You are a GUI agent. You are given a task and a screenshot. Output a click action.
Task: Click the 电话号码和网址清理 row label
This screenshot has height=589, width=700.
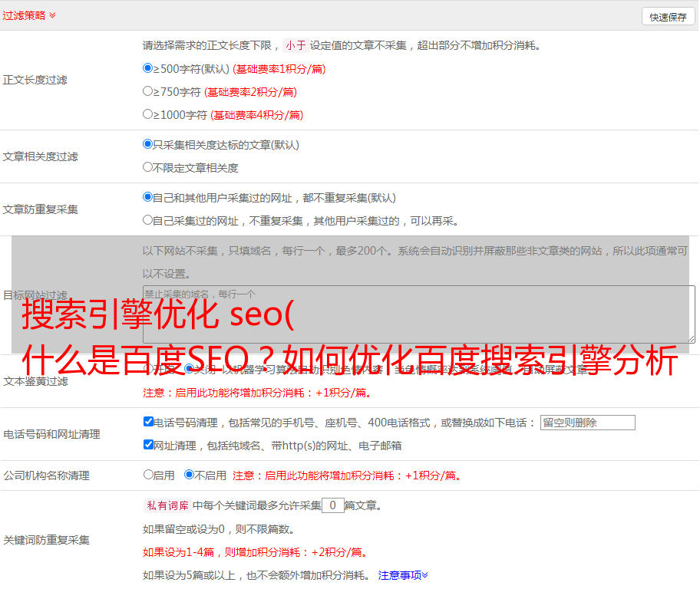[x=51, y=434]
